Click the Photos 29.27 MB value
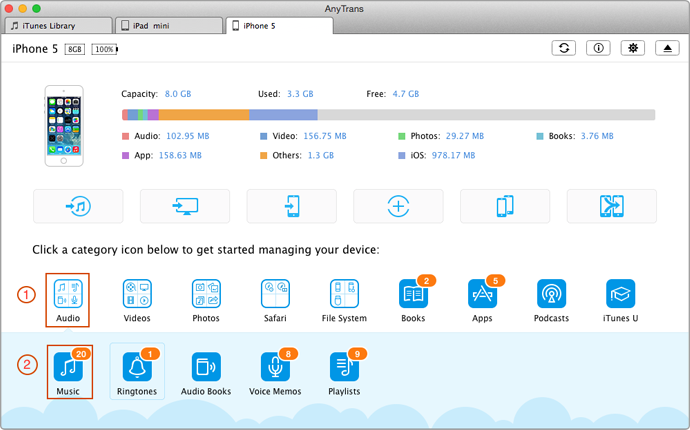This screenshot has height=430, width=690. coord(465,136)
